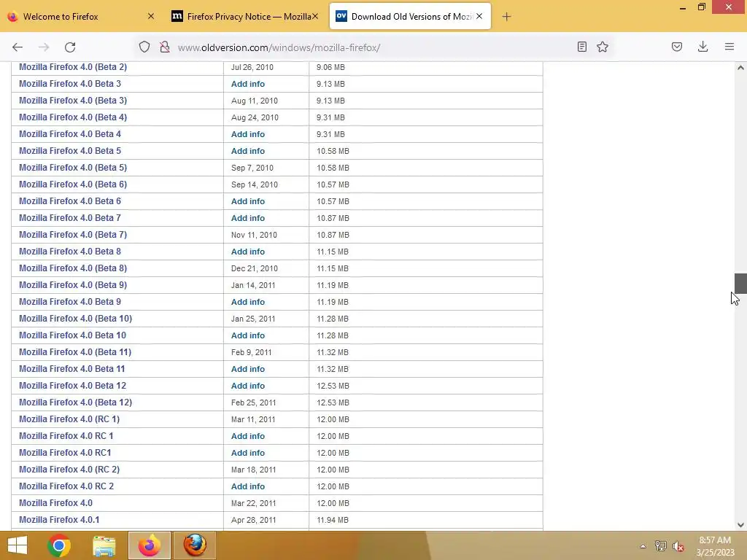The width and height of the screenshot is (747, 560).
Task: Open Mozilla Firefox 4.0 (Beta 7) link
Action: point(73,235)
